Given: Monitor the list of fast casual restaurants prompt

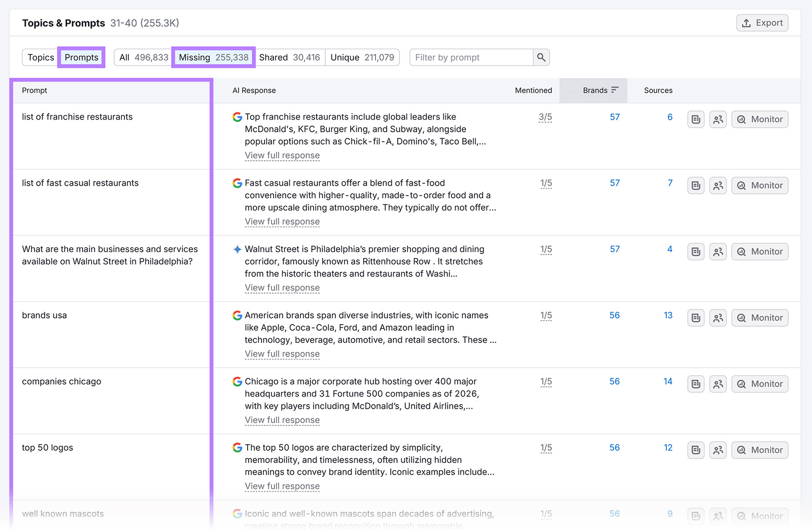Looking at the screenshot, I should tap(760, 186).
